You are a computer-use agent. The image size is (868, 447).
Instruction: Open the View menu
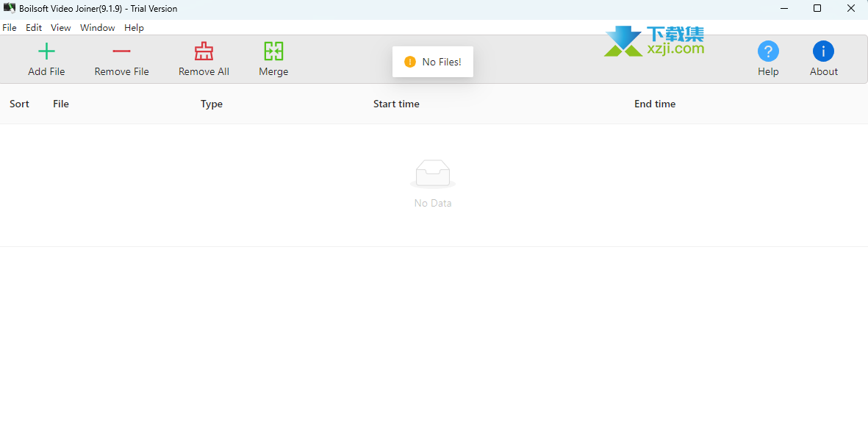click(x=61, y=28)
